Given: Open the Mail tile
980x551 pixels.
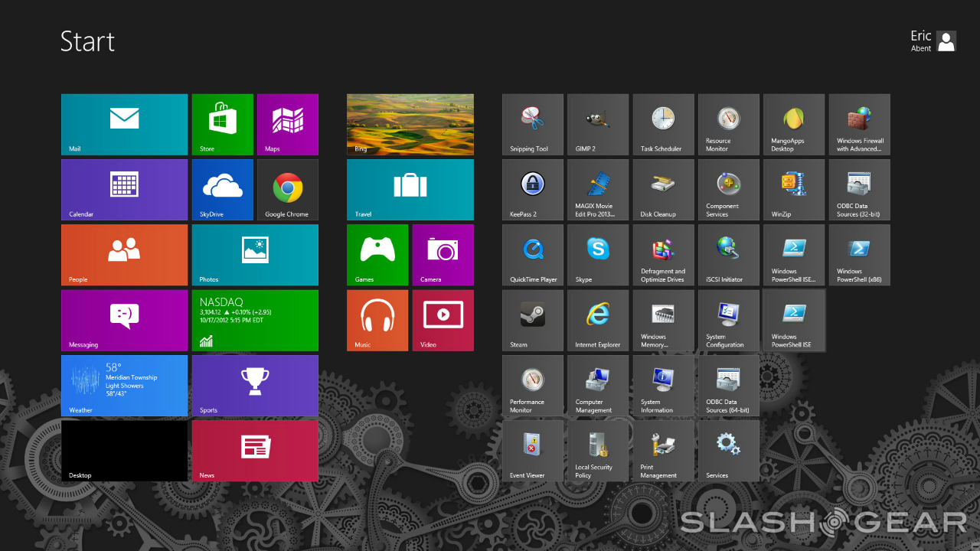Looking at the screenshot, I should [124, 125].
